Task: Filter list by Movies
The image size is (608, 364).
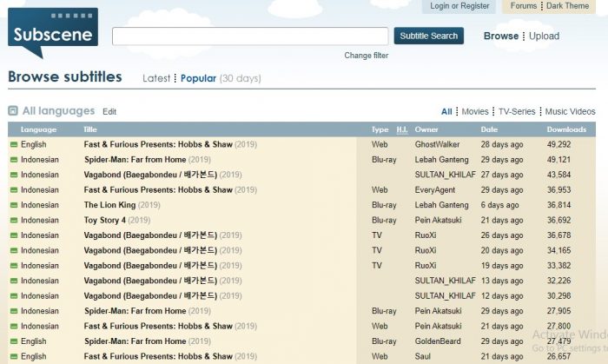Action: pyautogui.click(x=475, y=112)
